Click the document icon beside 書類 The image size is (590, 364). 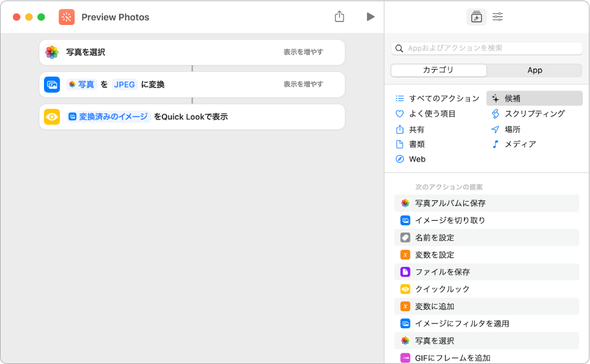(400, 144)
